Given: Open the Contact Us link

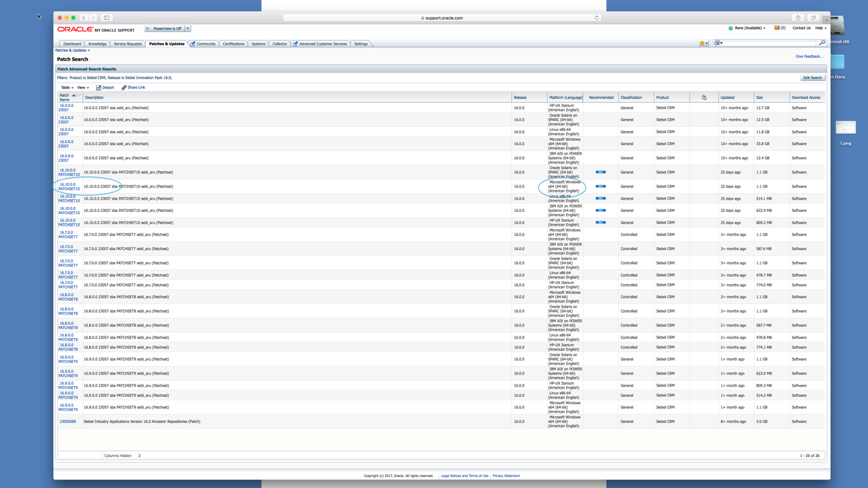Looking at the screenshot, I should pyautogui.click(x=801, y=28).
